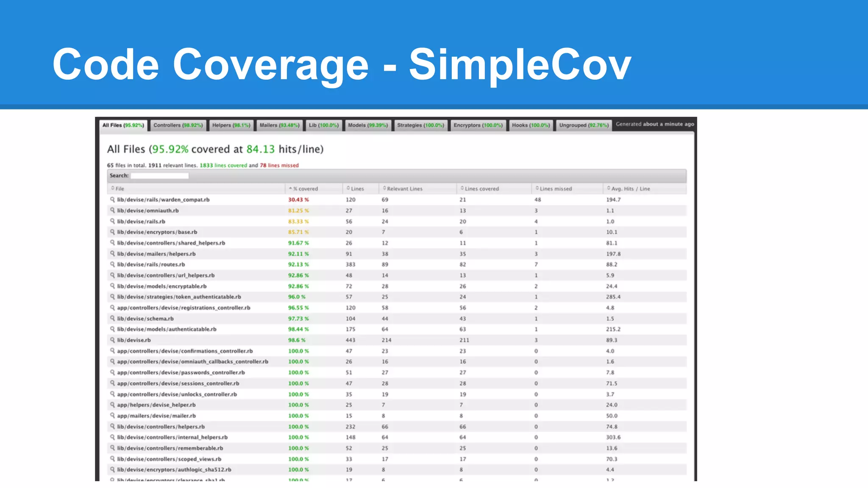
Task: Open lib/devise/rails/routes.rb file link
Action: (x=151, y=264)
